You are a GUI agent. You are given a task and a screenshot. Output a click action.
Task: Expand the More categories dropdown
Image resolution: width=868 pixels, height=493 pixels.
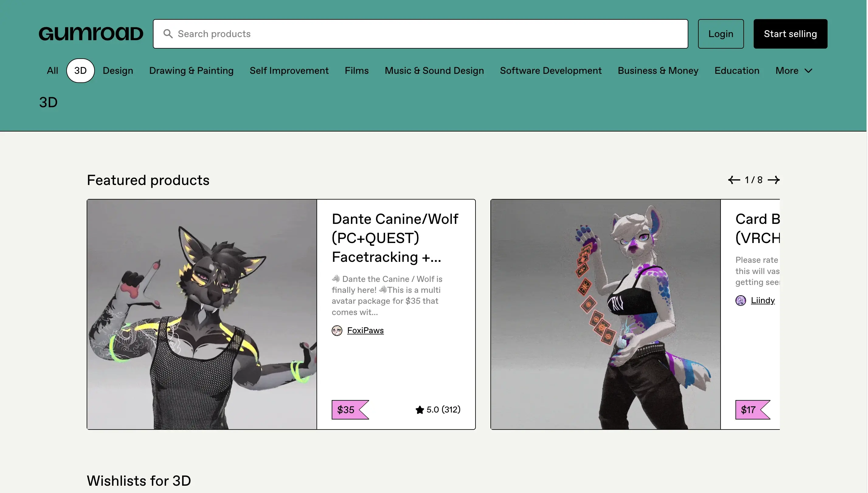pyautogui.click(x=794, y=71)
